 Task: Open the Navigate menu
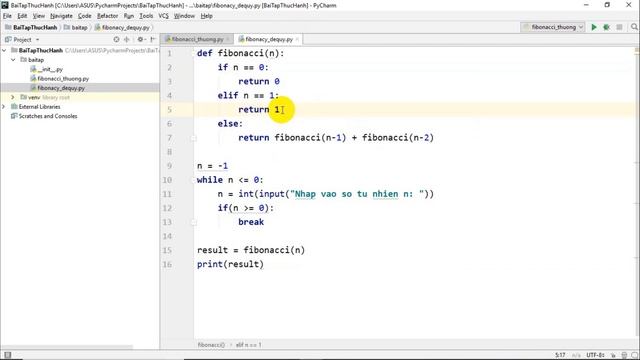tap(61, 16)
